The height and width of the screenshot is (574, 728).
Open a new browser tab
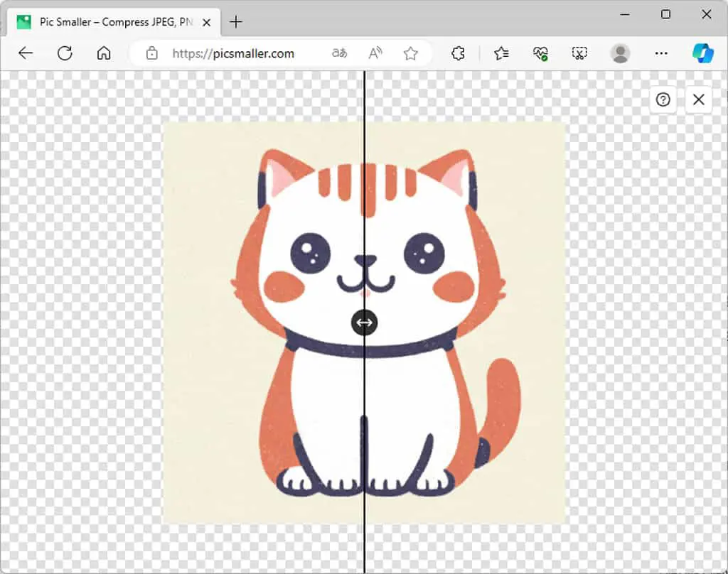(236, 22)
